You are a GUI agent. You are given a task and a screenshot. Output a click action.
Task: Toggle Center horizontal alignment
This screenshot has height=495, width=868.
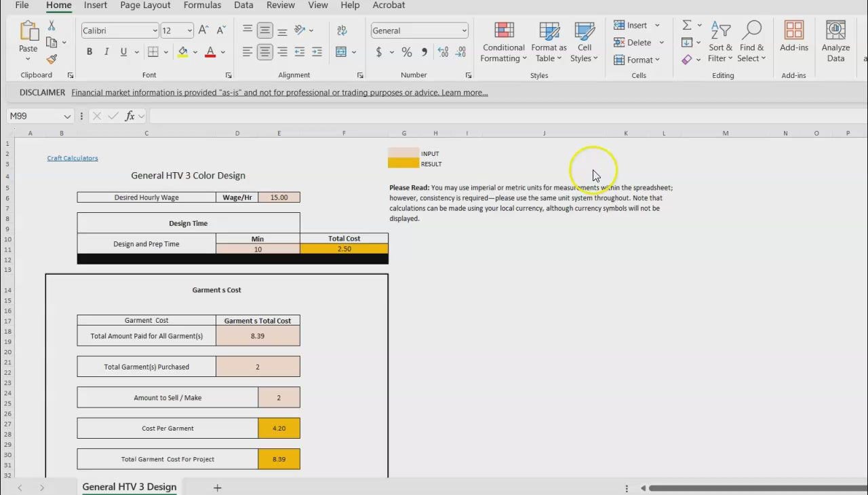coord(265,52)
